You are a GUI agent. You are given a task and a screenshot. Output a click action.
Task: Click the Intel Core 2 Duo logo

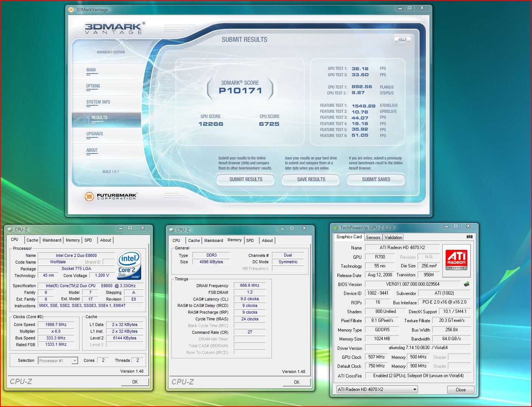(129, 265)
